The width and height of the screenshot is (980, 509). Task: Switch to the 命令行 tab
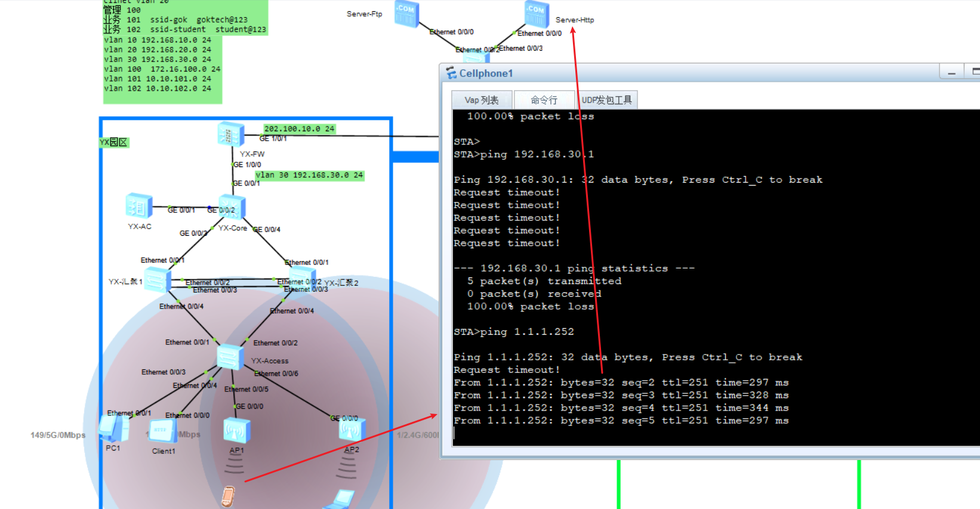tap(544, 100)
